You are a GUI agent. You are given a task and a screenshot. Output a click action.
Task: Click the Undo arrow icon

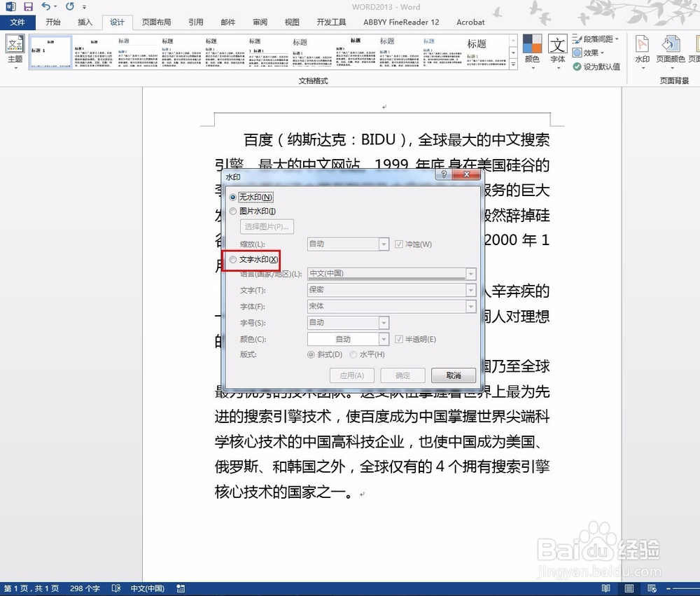coord(46,6)
